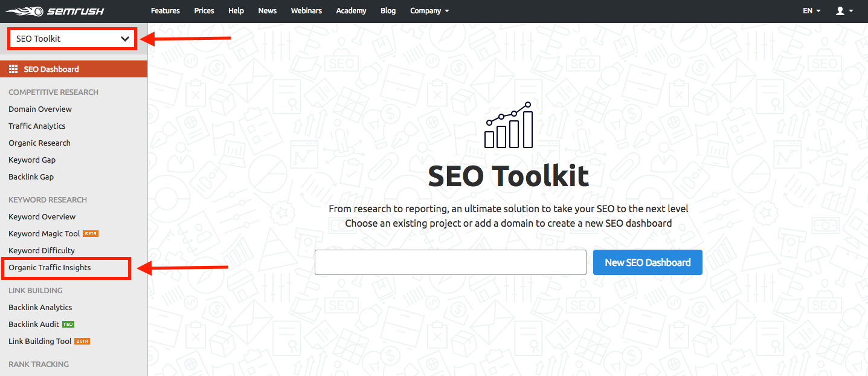Screen dimensions: 868x376
Task: Open the user profile icon
Action: (841, 10)
